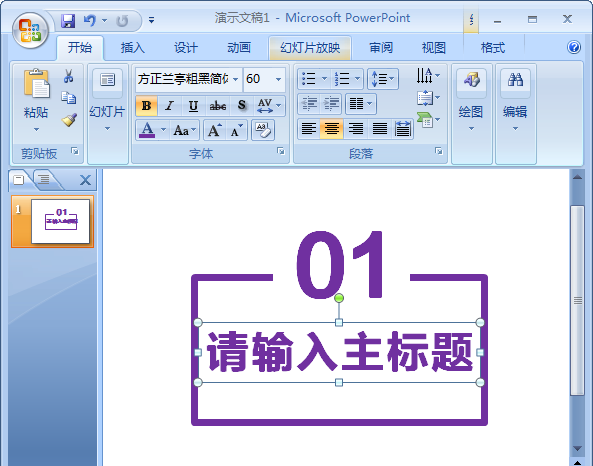Open 幻灯片放映 tab
Viewport: 593px width, 466px height.
point(310,48)
